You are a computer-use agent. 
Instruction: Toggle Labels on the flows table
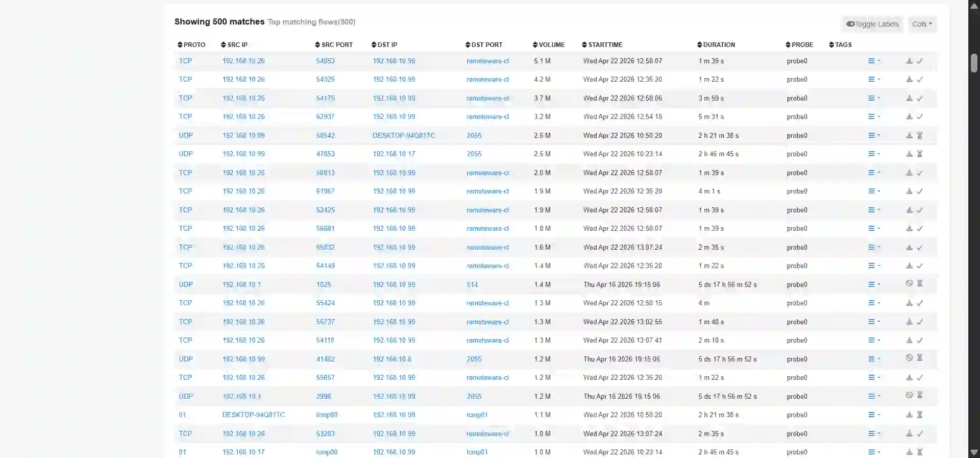[872, 24]
